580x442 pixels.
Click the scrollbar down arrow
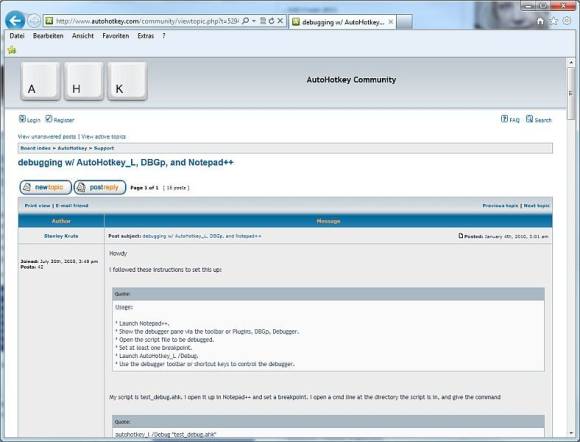point(571,432)
